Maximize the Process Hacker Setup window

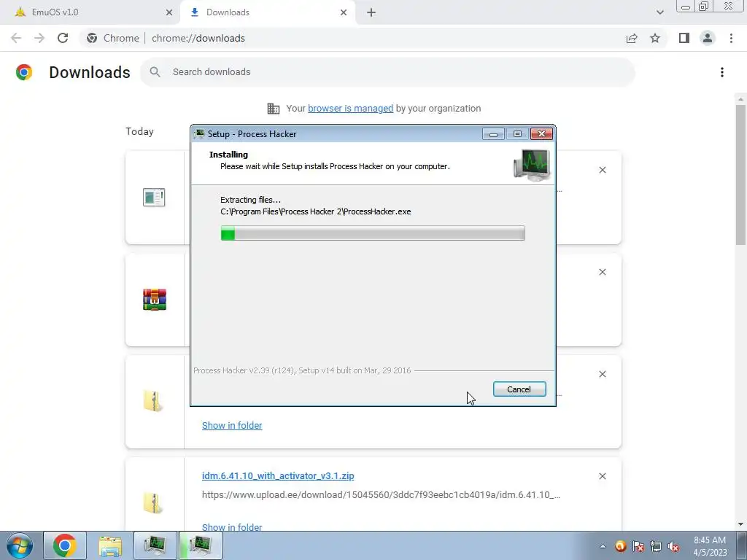click(x=517, y=134)
